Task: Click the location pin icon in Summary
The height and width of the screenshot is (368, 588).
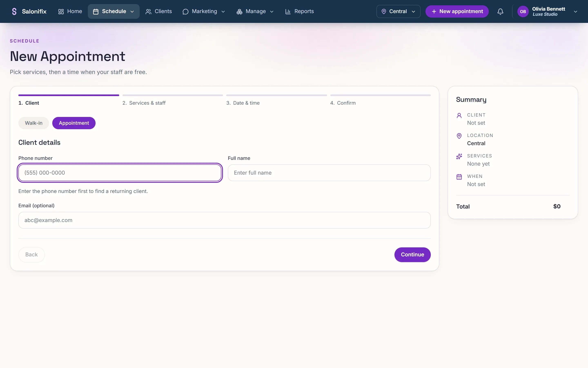Action: point(459,136)
